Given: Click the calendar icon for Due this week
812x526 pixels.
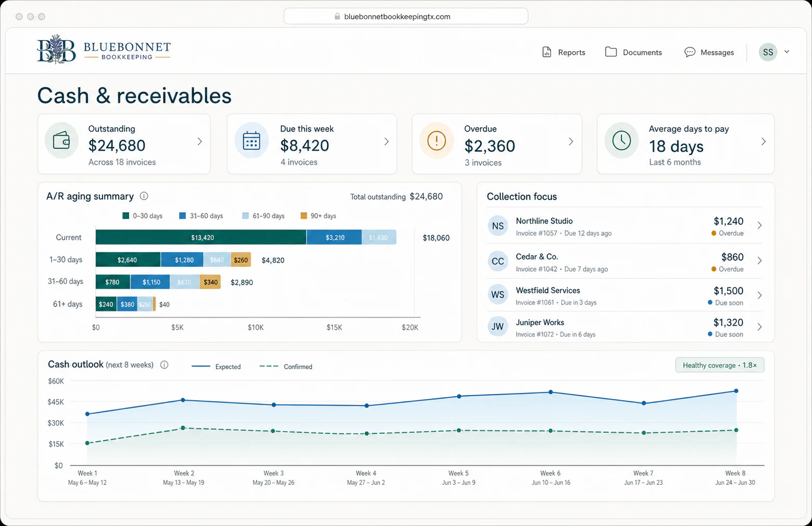Looking at the screenshot, I should 252,141.
